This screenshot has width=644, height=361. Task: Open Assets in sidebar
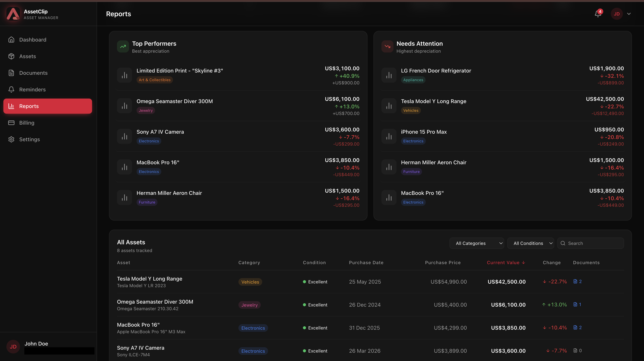coord(48,56)
